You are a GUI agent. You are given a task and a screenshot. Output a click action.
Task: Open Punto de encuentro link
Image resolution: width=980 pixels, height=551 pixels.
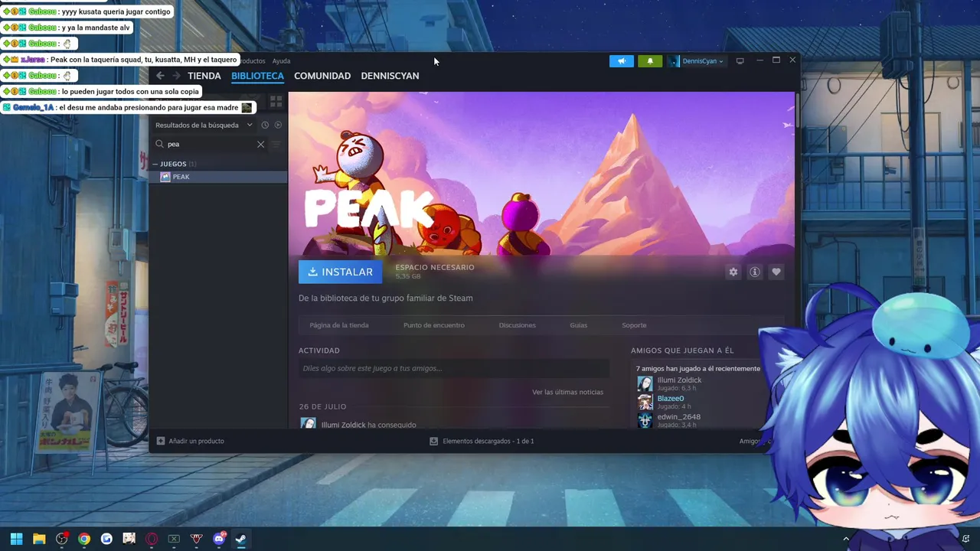(x=434, y=325)
